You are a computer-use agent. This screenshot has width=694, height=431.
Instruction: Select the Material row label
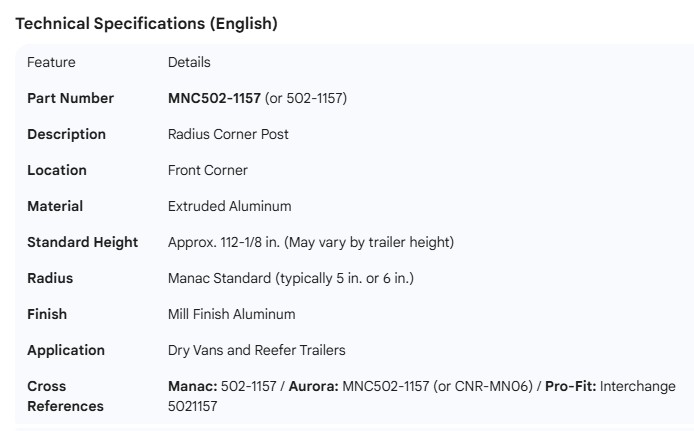click(55, 206)
